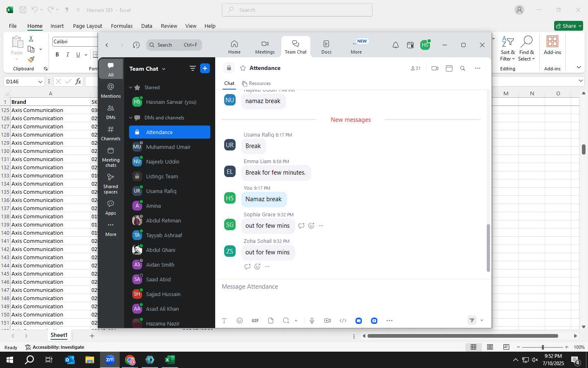
Task: Open Mentions in the Zoom sidebar
Action: tap(111, 90)
